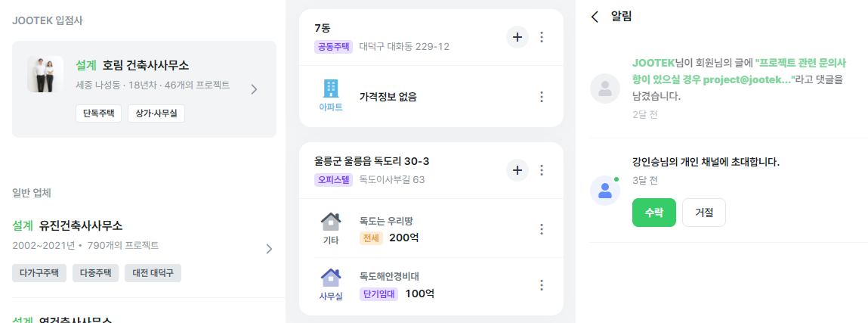The height and width of the screenshot is (323, 868).
Task: Expand 호림 건축사사무소 with the chevron
Action: [254, 89]
